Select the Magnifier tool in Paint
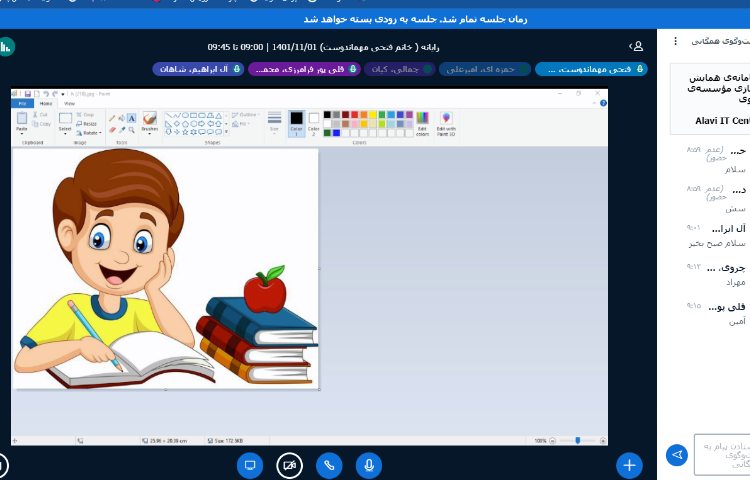The width and height of the screenshot is (750, 480). pos(132,130)
